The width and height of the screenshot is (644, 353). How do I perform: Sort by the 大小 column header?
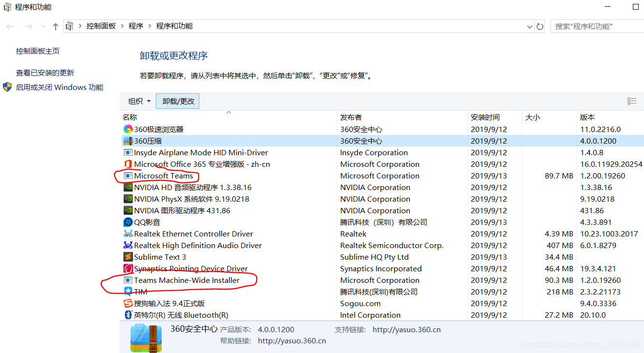[550, 117]
